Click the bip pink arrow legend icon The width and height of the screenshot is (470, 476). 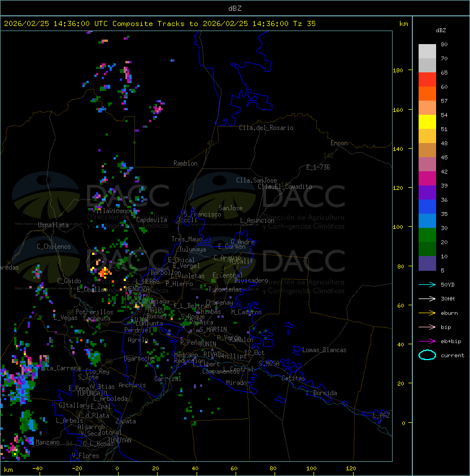tap(427, 327)
